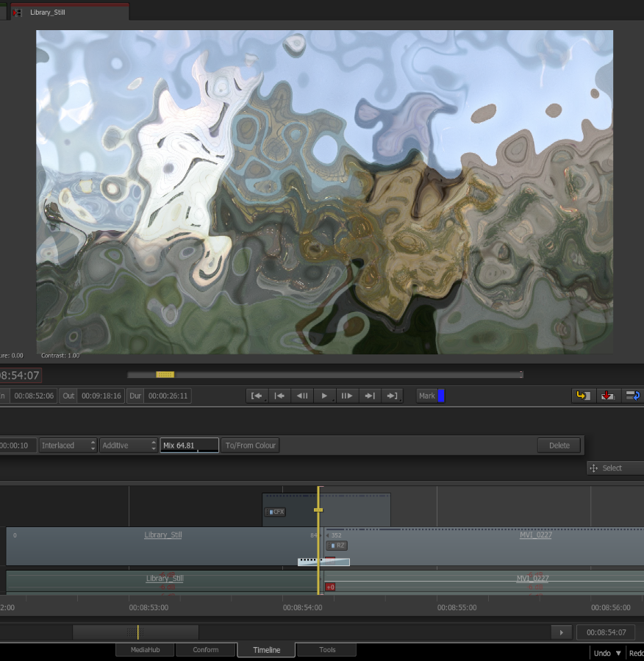Click the To/From Colour button
Viewport: 644px width, 661px height.
point(250,446)
